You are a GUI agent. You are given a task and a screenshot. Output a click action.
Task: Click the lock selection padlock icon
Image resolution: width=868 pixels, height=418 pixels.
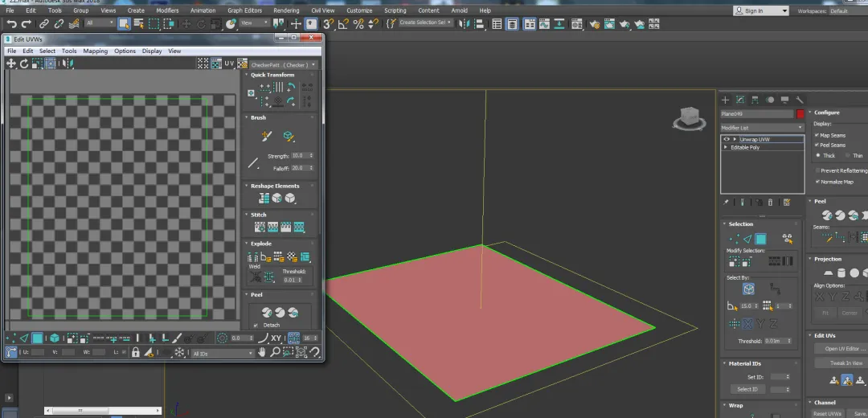(x=135, y=352)
